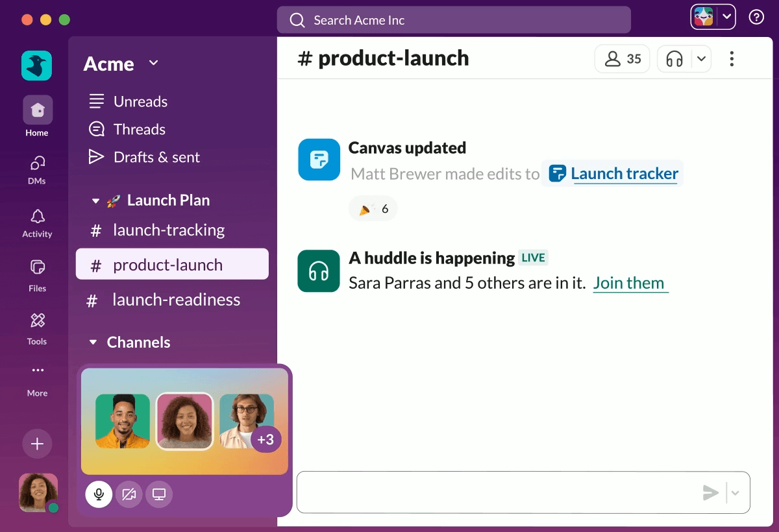Screen dimensions: 779x532
Task: Mute the huddle microphone
Action: pyautogui.click(x=99, y=494)
